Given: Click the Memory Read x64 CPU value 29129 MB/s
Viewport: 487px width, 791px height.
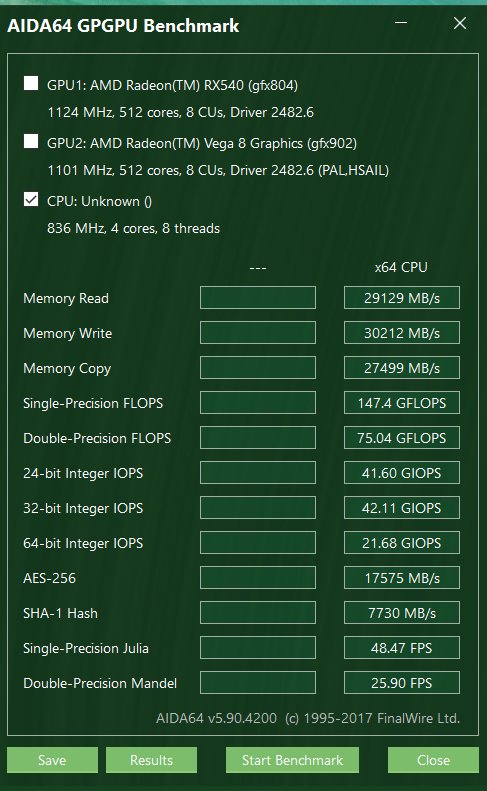Looking at the screenshot, I should pyautogui.click(x=402, y=298).
